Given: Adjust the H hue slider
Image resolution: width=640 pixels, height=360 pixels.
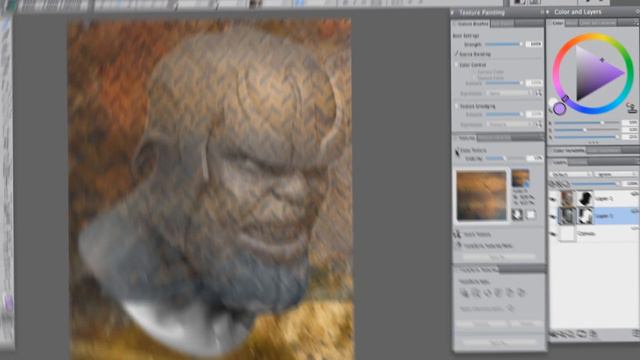Looking at the screenshot, I should (586, 122).
